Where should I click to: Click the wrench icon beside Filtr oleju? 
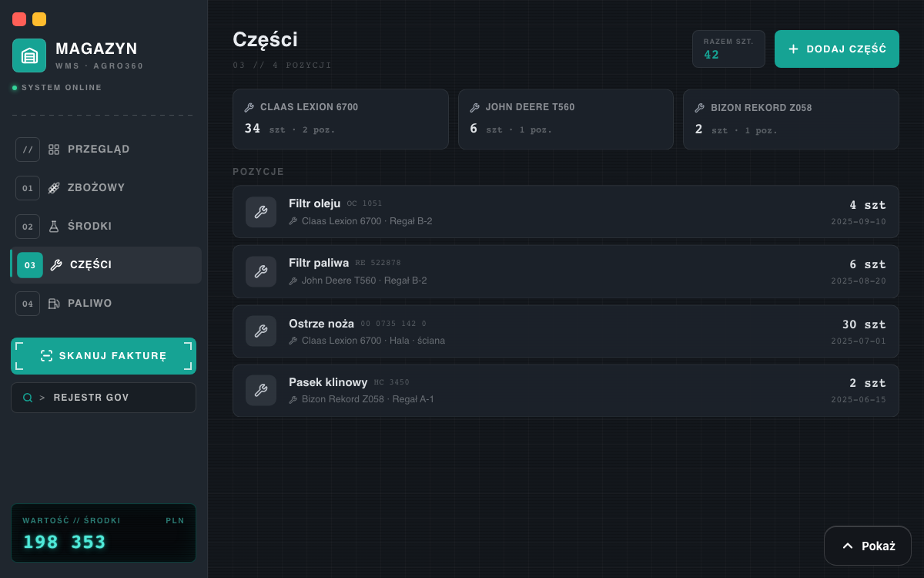point(261,212)
